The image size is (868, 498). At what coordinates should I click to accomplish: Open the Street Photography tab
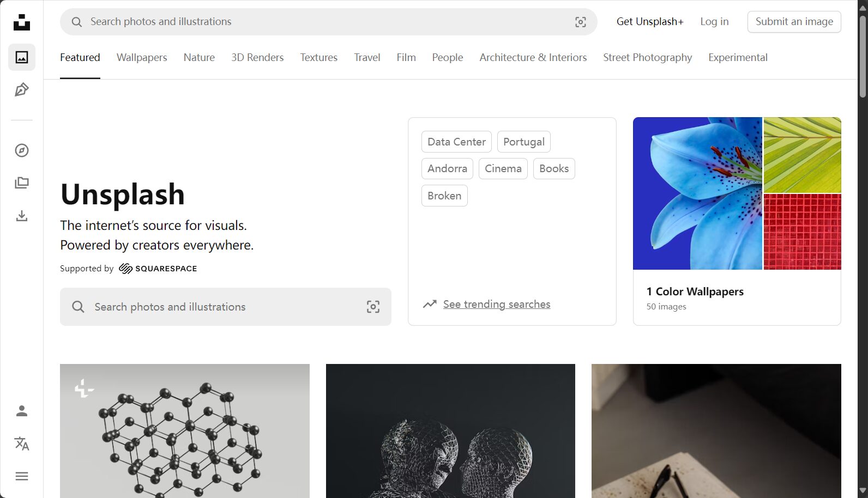[x=648, y=57]
